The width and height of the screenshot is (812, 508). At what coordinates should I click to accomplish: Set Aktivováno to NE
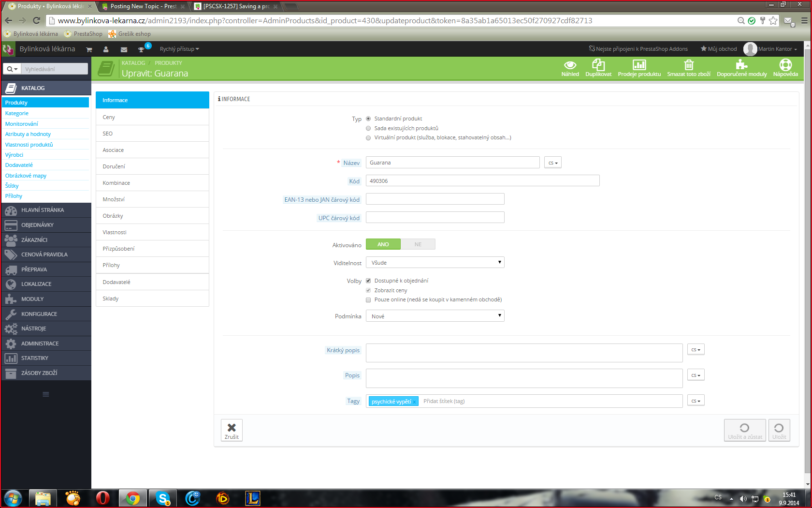(418, 244)
